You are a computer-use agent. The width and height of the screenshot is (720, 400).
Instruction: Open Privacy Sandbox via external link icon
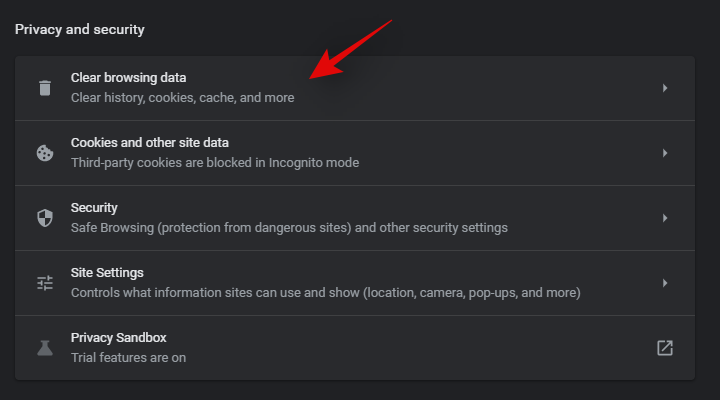coord(664,348)
